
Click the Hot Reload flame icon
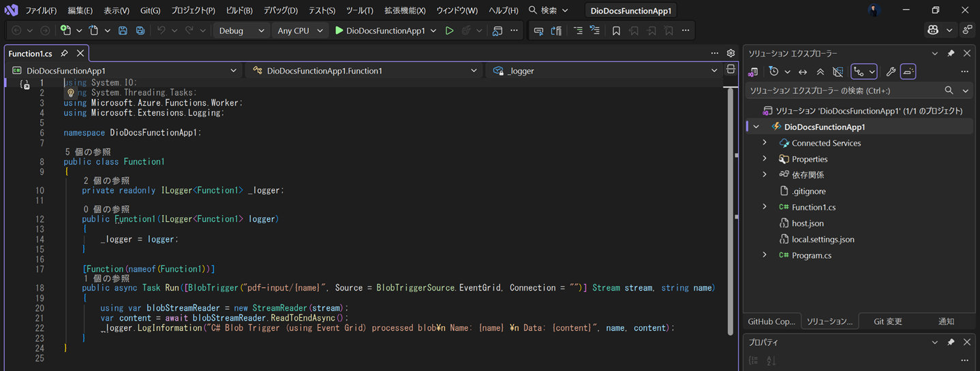[x=467, y=31]
